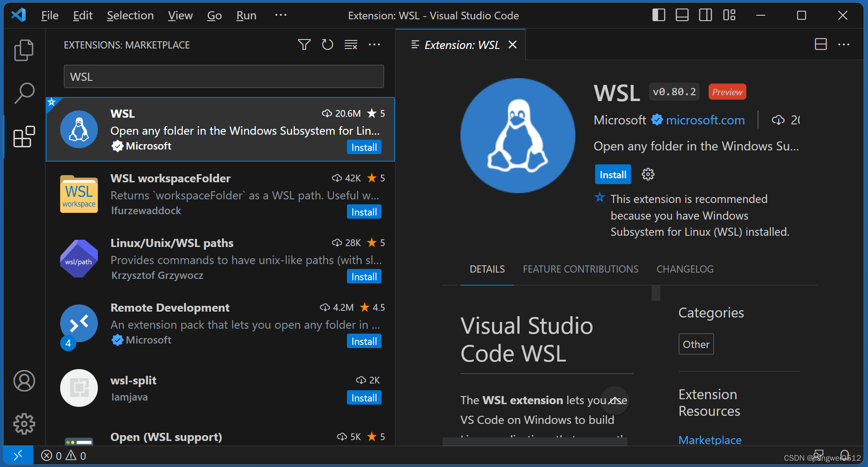
Task: Select the Extension: WSL editor tab
Action: [x=461, y=44]
